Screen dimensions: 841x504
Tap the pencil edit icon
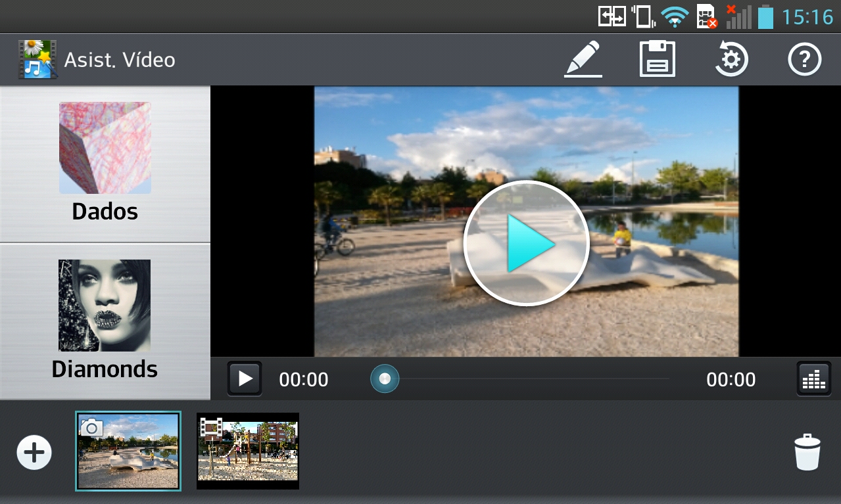click(583, 59)
